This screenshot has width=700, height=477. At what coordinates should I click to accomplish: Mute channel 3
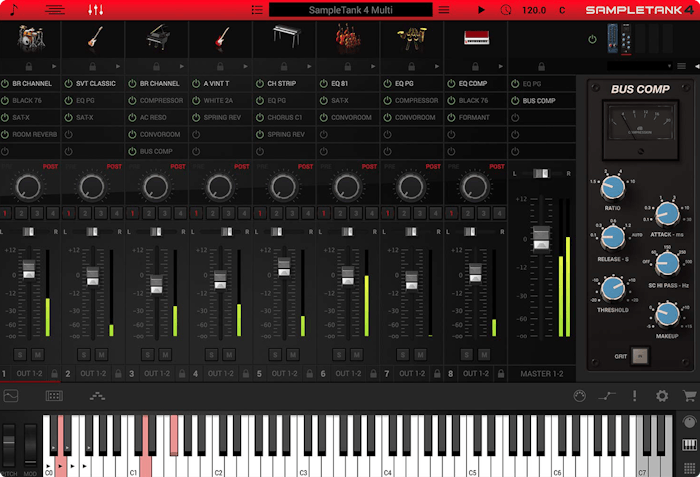165,355
